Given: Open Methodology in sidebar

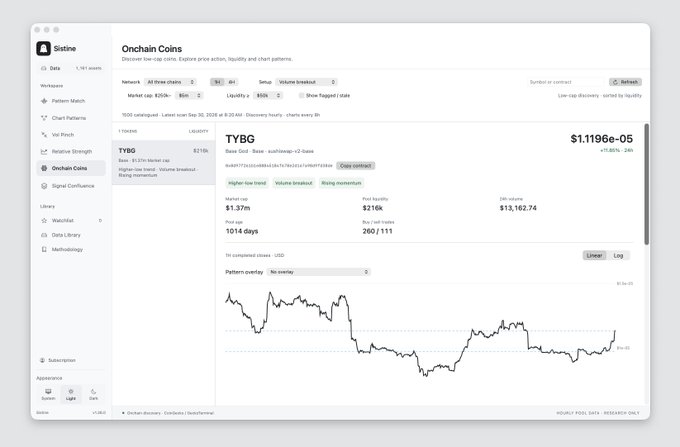Looking at the screenshot, I should 71,250.
